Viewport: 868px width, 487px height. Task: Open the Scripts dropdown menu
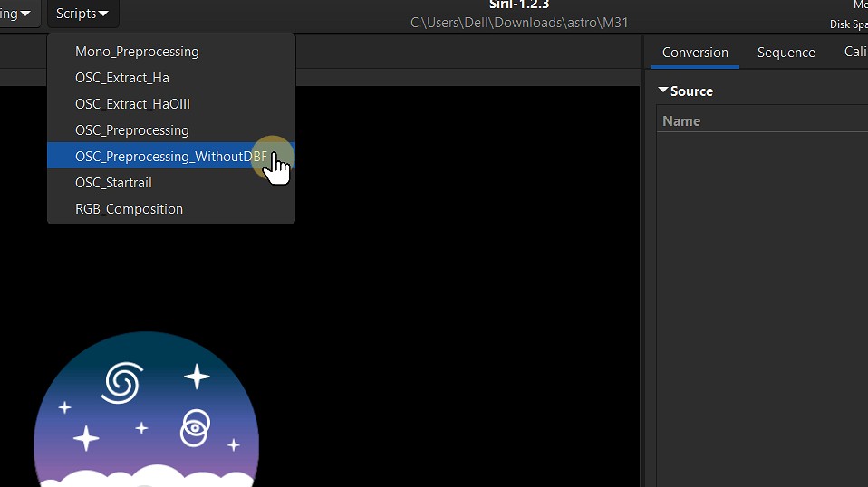click(82, 14)
